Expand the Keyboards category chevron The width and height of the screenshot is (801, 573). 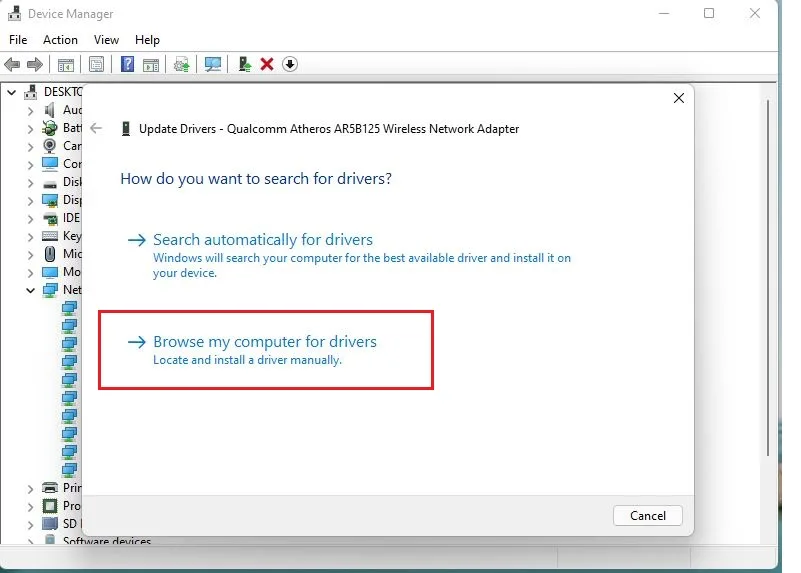point(30,236)
